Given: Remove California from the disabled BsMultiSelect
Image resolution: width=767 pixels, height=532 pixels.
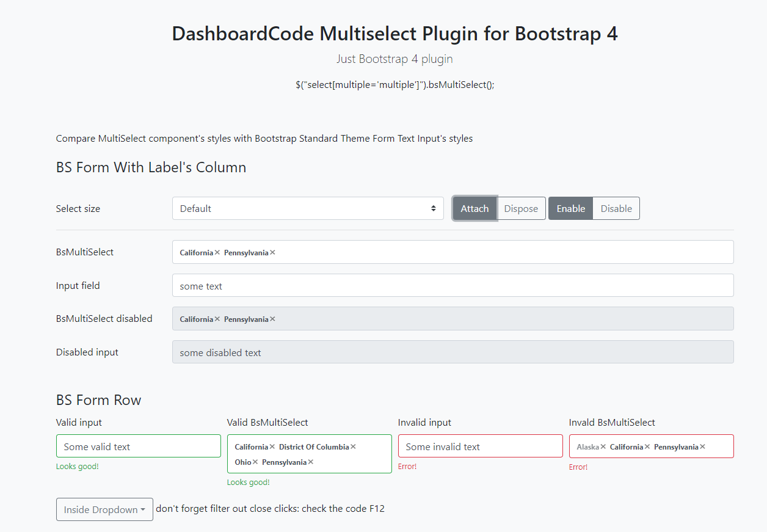Looking at the screenshot, I should [x=217, y=318].
